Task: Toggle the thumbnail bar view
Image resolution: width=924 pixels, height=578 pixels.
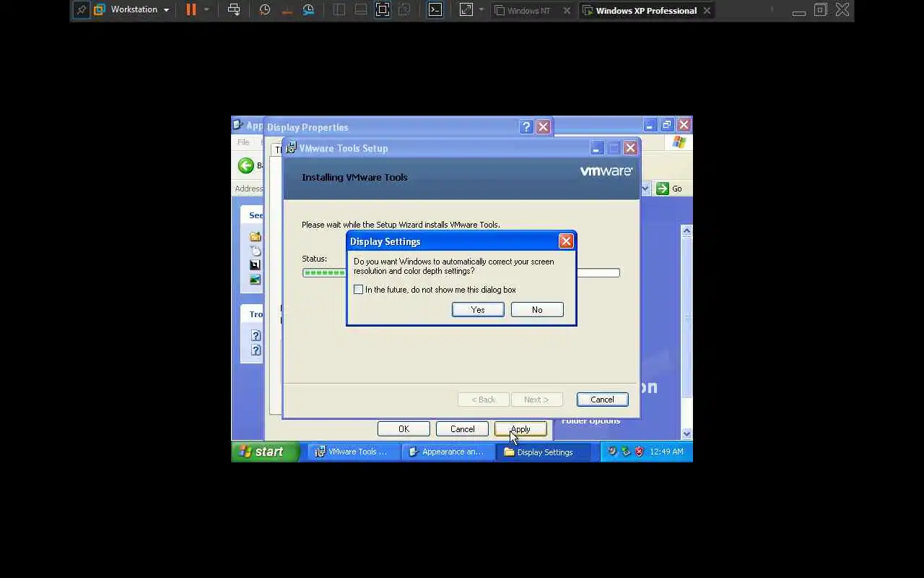Action: [361, 10]
